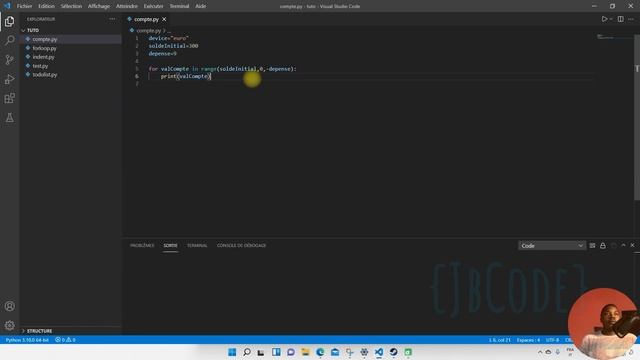Split the editor to the right
Screen dimensions: 640x360
(x=620, y=19)
